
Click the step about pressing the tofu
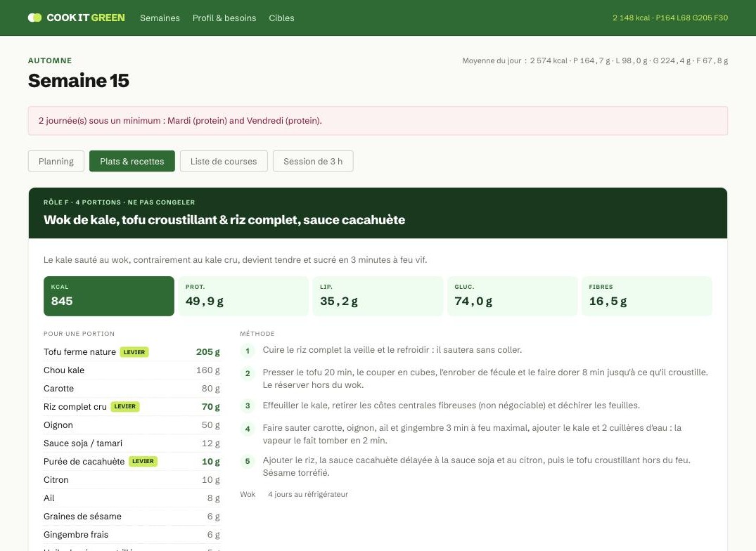tap(485, 379)
